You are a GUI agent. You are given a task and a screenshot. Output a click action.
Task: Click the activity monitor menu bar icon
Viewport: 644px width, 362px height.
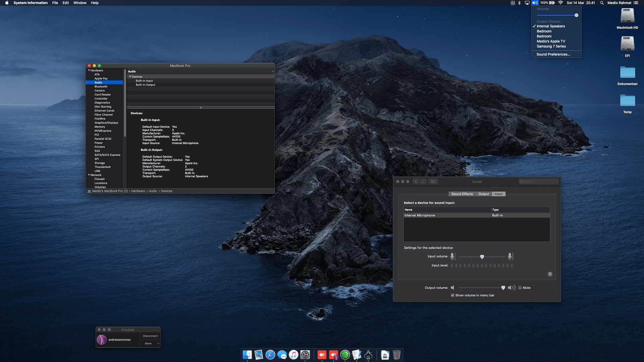point(513,3)
